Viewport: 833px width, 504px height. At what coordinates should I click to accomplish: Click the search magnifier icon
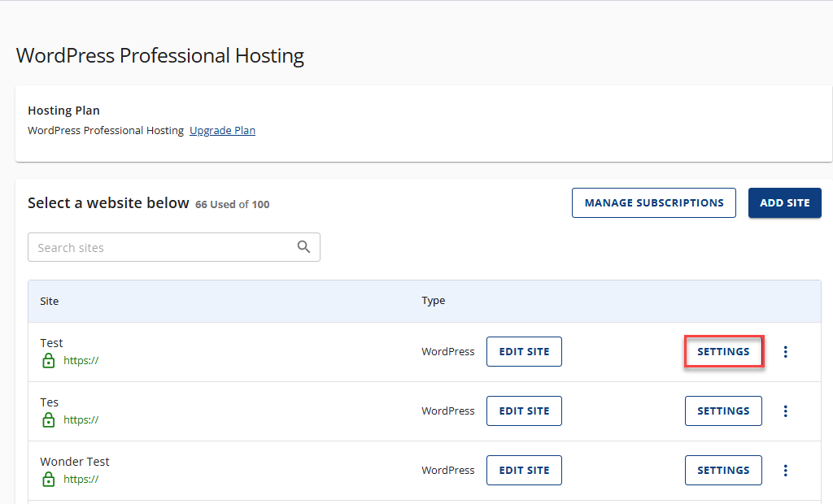tap(303, 246)
